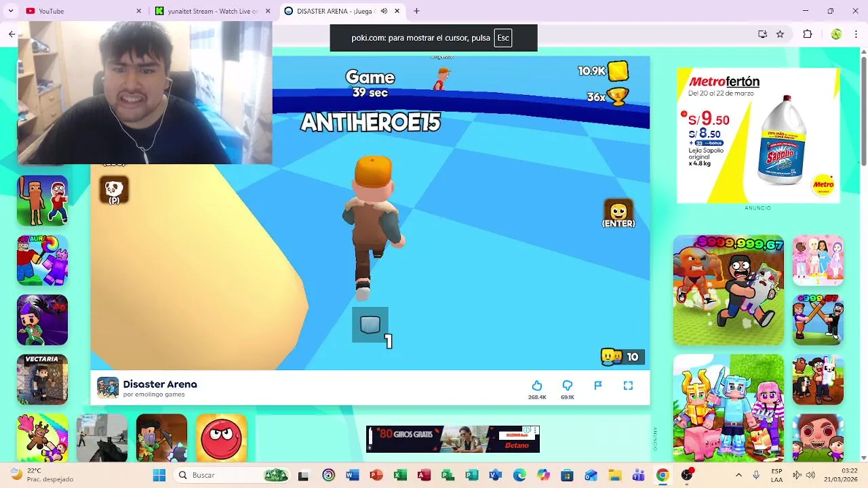Open a new browser tab
This screenshot has width=868, height=488.
[x=416, y=11]
